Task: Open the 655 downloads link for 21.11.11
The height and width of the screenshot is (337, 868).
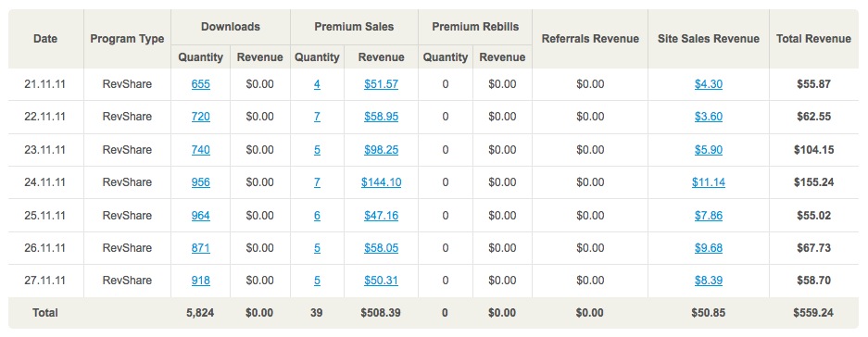Action: click(200, 84)
